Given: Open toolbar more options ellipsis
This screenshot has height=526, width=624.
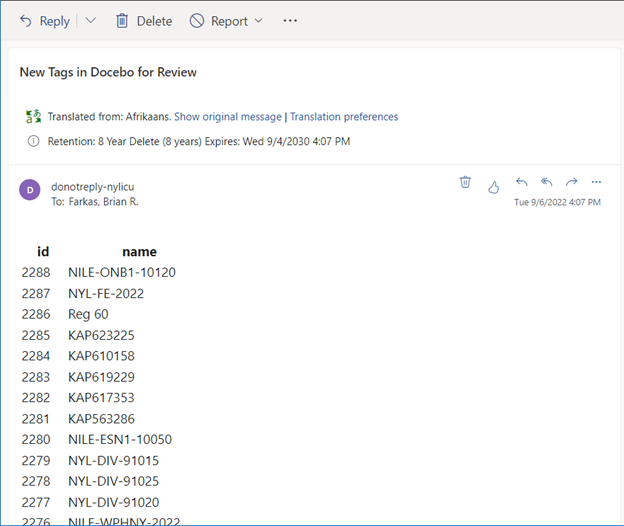Looking at the screenshot, I should (290, 21).
